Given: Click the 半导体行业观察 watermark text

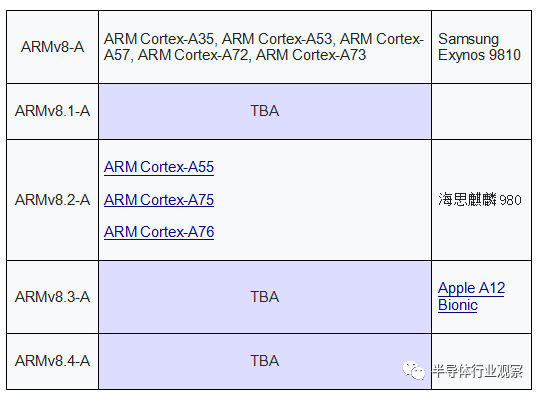Looking at the screenshot, I should (477, 371).
